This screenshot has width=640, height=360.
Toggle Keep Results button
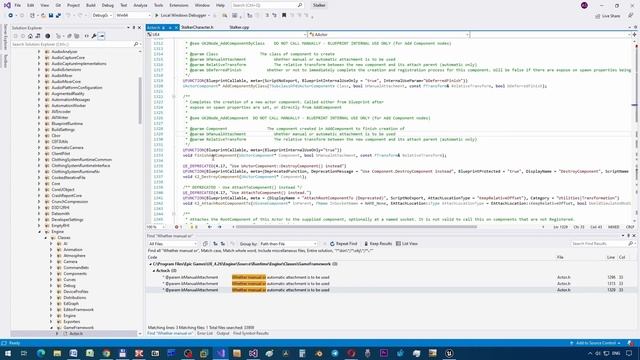pyautogui.click(x=378, y=244)
